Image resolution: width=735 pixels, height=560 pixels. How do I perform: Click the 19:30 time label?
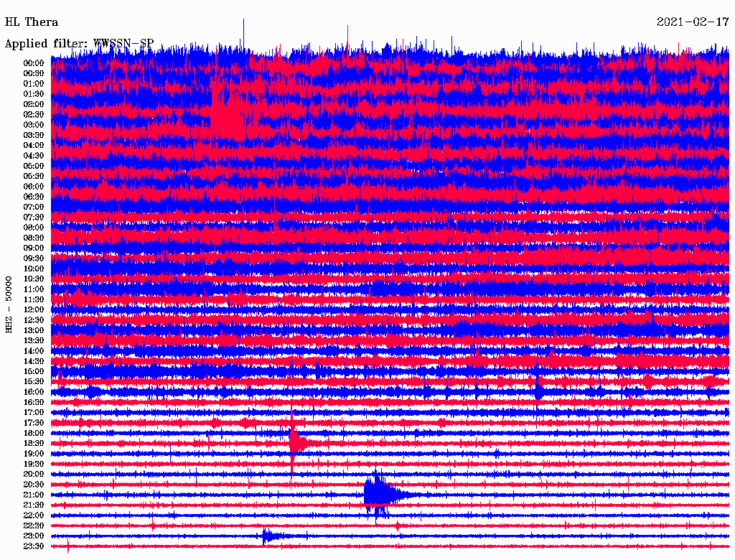[34, 464]
